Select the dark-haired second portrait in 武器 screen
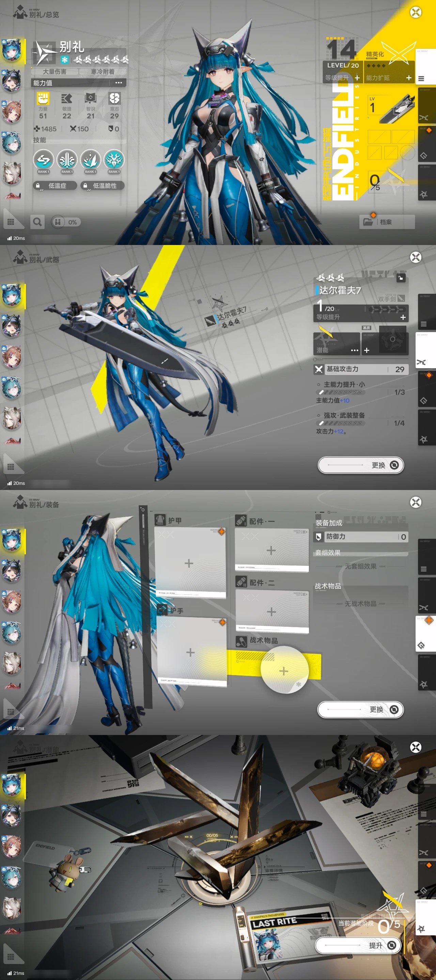436x980 pixels. [12, 326]
